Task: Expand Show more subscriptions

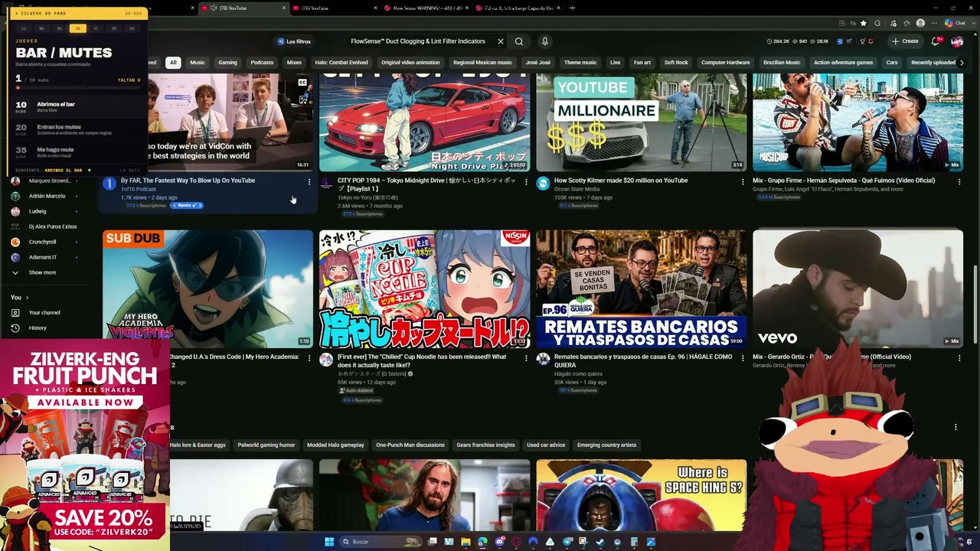Action: click(42, 272)
